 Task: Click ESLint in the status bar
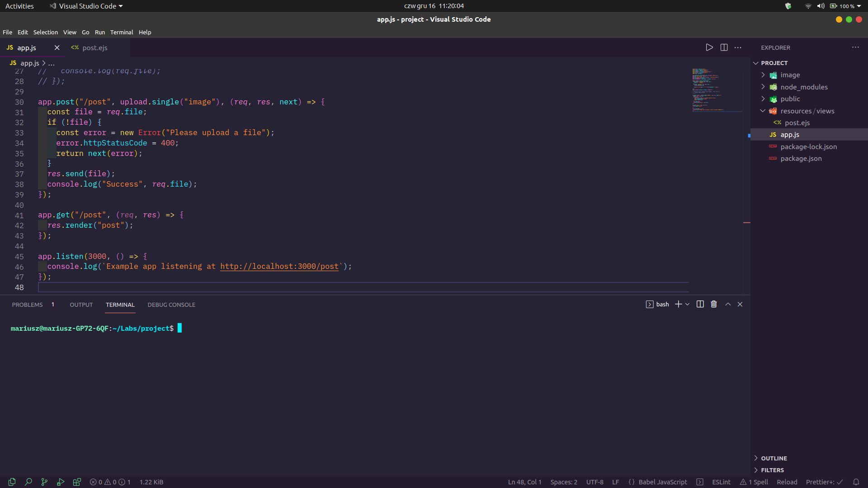[x=721, y=482]
